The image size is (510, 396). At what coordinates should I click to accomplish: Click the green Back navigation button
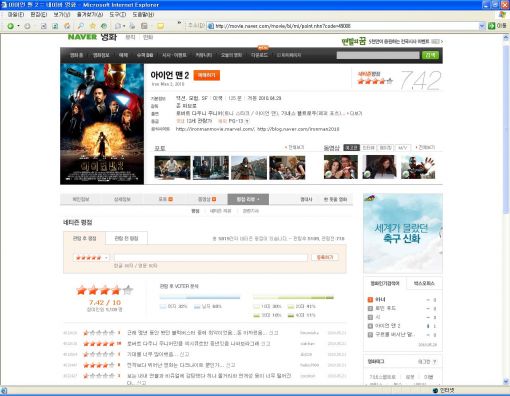click(x=10, y=26)
